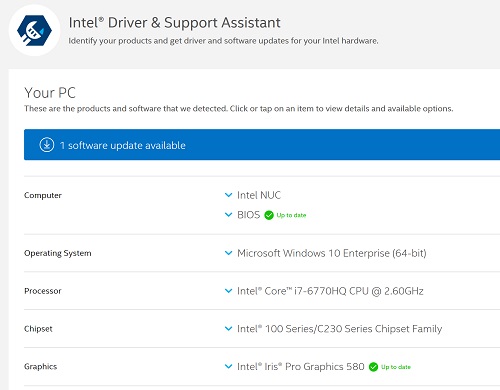Expand the Microsoft Windows 10 Enterprise chevron
Screen dimensions: 500x390
(228, 253)
